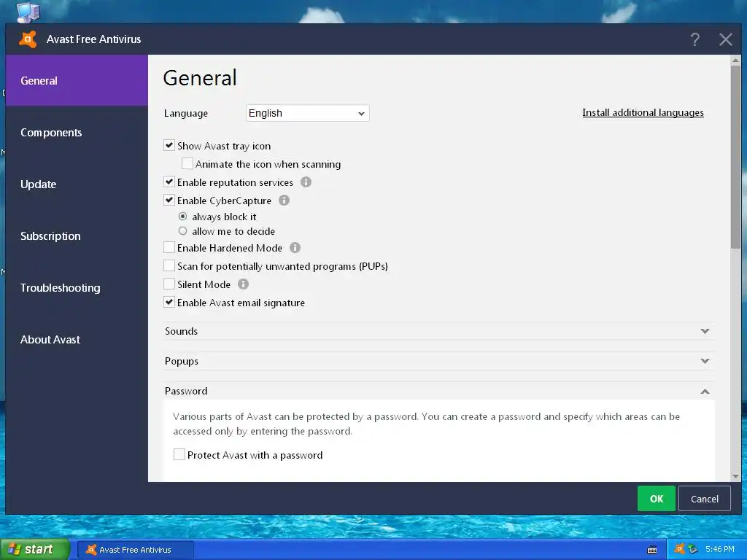Enable Hardened Mode checkbox
The image size is (747, 560).
[x=169, y=247]
